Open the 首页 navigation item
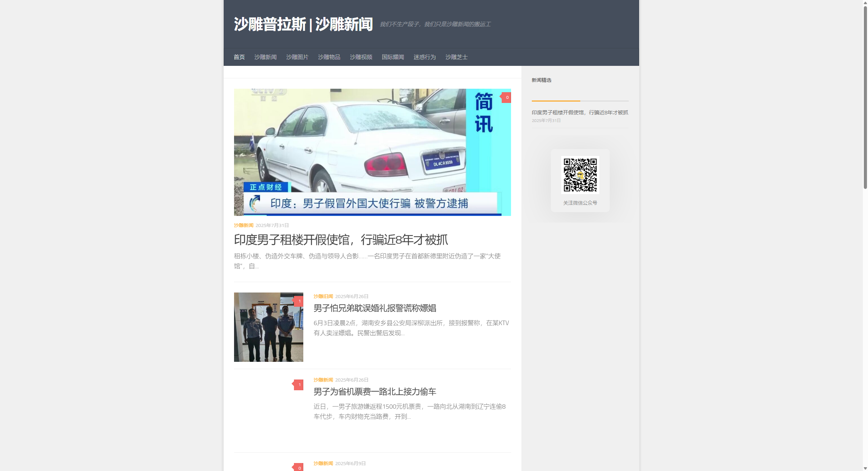Image resolution: width=868 pixels, height=471 pixels. pyautogui.click(x=239, y=57)
